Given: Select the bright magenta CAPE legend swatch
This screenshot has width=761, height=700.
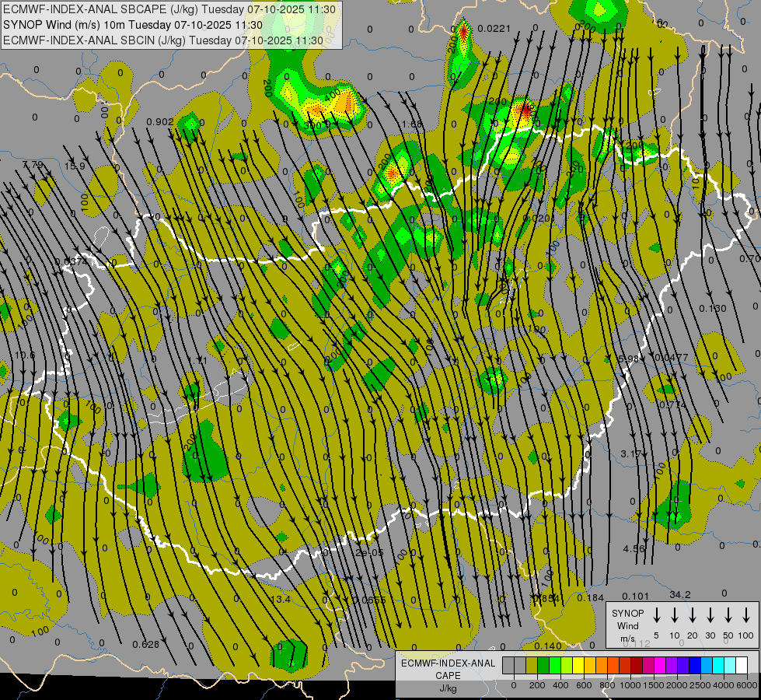Looking at the screenshot, I should 660,665.
